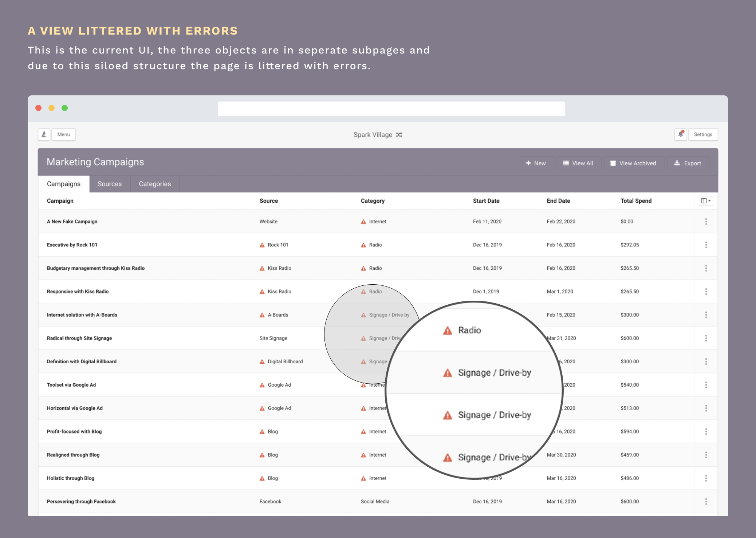Switch to the Sources tab
Viewport: 756px width, 538px height.
tap(109, 184)
